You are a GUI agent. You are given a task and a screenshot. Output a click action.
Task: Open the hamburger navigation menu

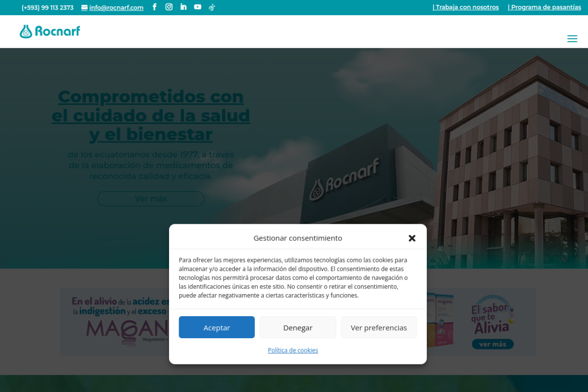coord(572,39)
